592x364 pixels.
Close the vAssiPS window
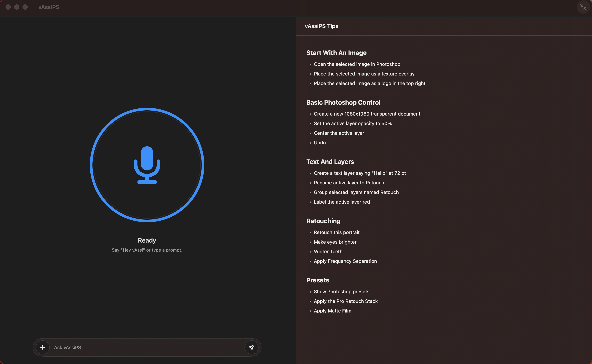(8, 7)
